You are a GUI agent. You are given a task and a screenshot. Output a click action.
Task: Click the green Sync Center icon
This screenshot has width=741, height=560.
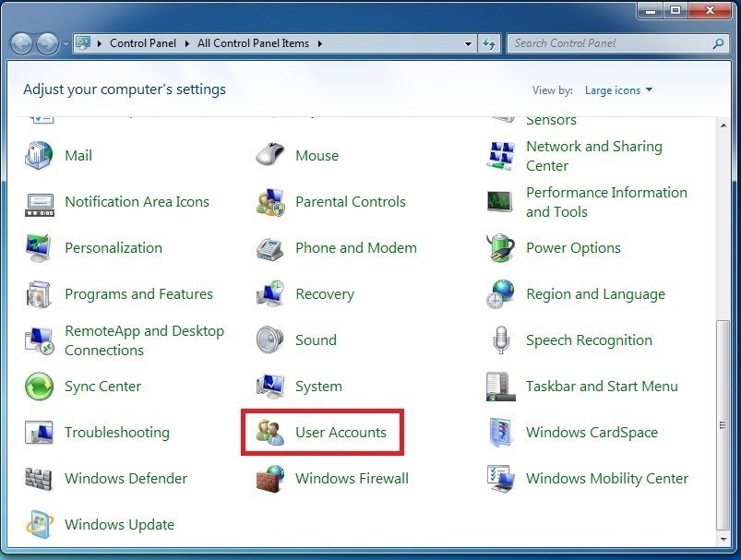click(40, 386)
